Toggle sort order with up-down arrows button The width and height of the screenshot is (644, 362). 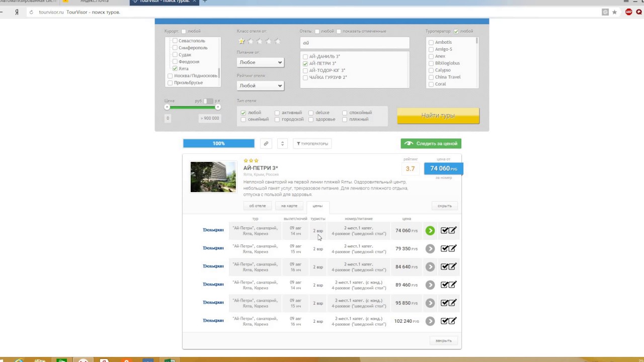click(x=282, y=144)
